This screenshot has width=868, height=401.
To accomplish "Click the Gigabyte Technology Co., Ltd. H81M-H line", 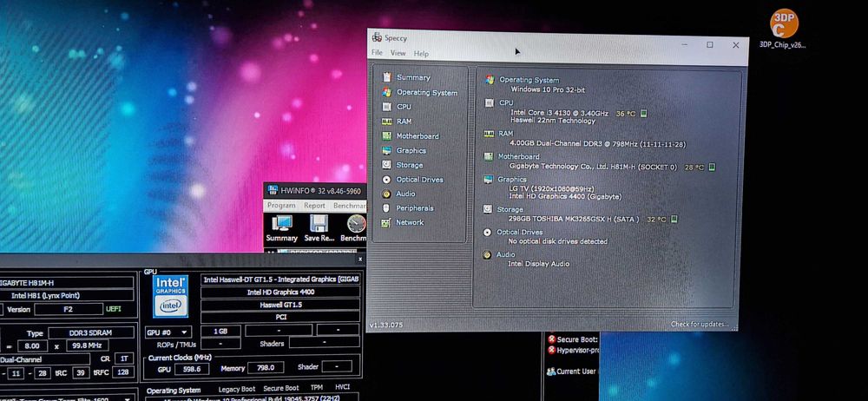I will pyautogui.click(x=593, y=166).
